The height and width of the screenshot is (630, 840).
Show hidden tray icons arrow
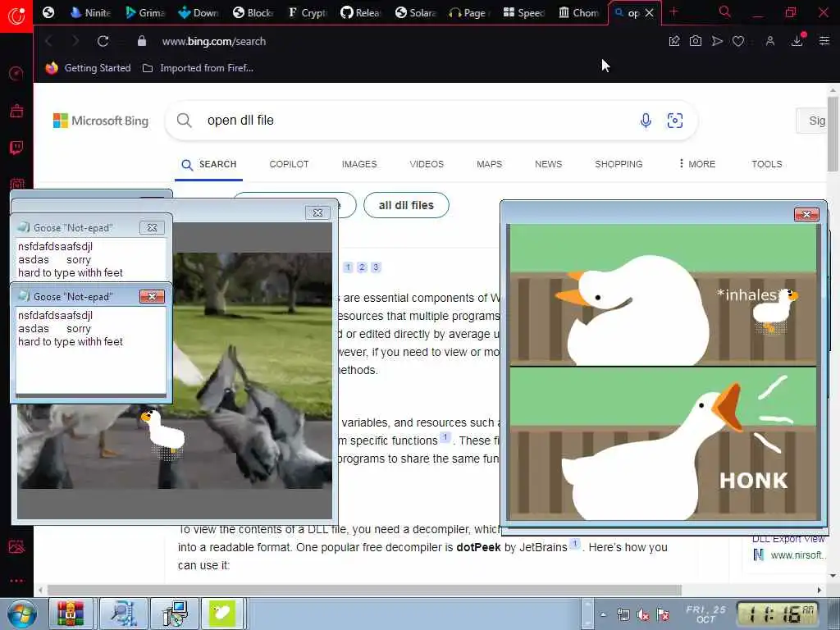[x=603, y=614]
